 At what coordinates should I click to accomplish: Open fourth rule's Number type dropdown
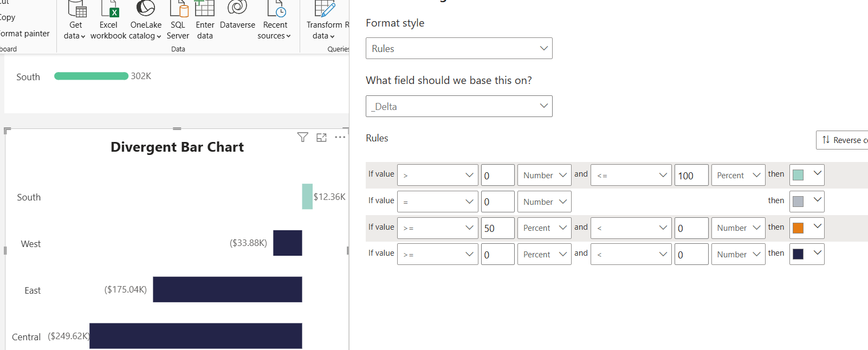(739, 254)
